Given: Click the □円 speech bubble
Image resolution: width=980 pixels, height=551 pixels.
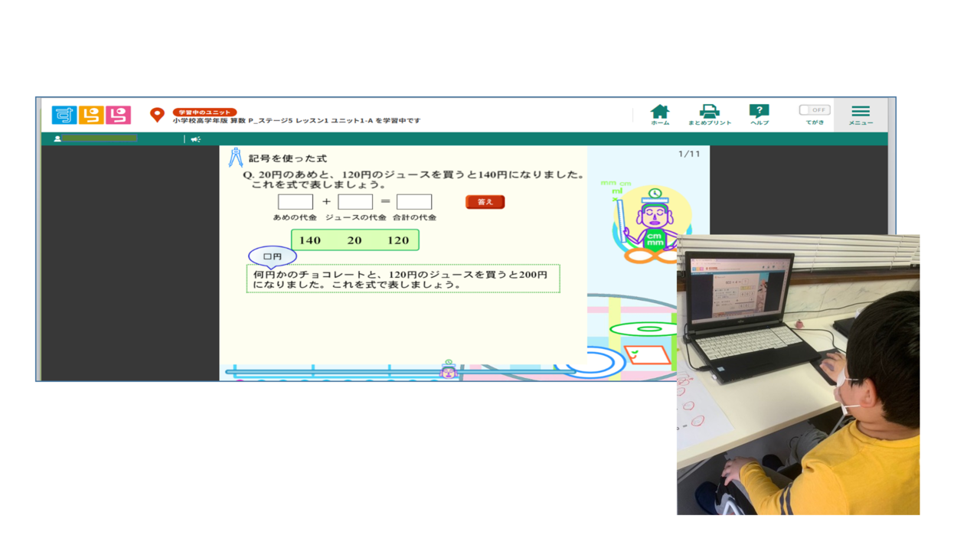Looking at the screenshot, I should pos(273,256).
